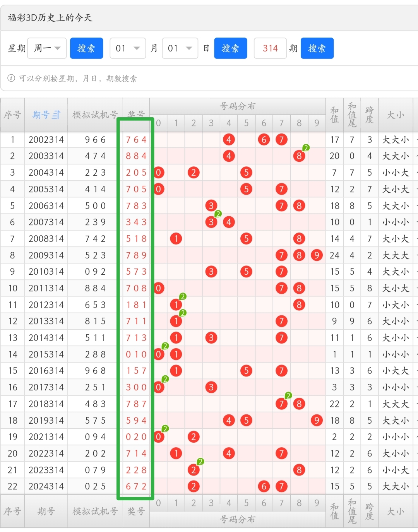Select period 2024314 in the table
This screenshot has height=532, width=418.
46,486
